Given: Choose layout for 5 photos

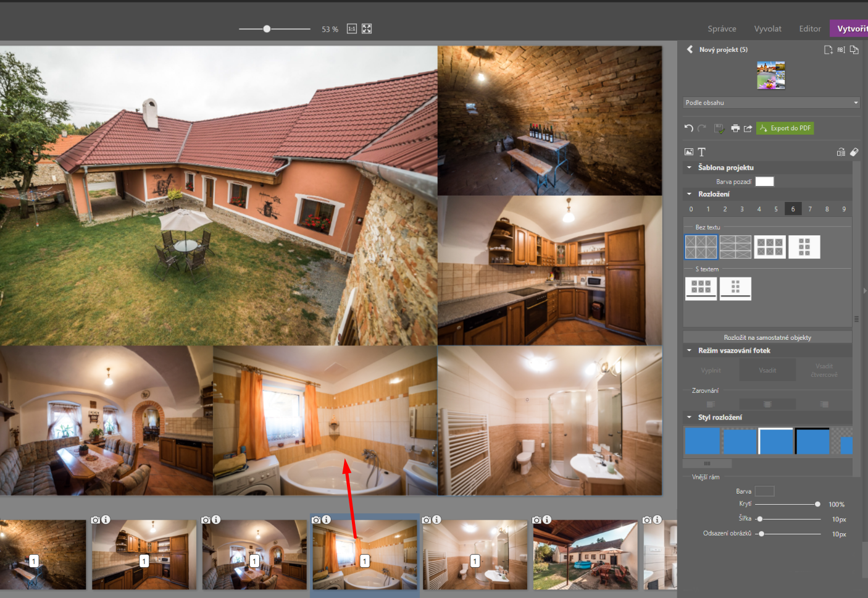Looking at the screenshot, I should [x=776, y=209].
